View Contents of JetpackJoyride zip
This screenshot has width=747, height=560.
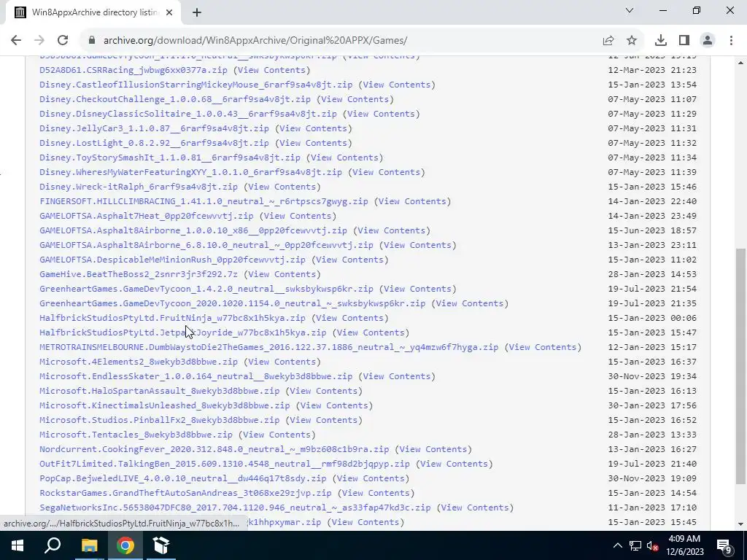[x=371, y=332]
